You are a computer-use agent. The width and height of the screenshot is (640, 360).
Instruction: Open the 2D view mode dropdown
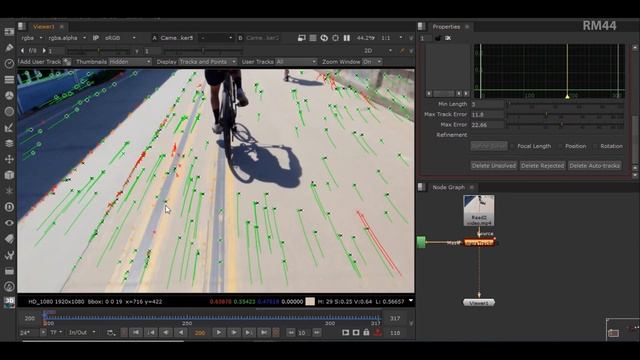378,51
